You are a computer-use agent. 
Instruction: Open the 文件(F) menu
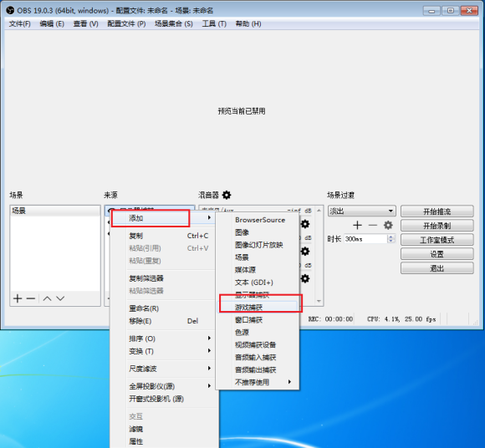coord(20,23)
